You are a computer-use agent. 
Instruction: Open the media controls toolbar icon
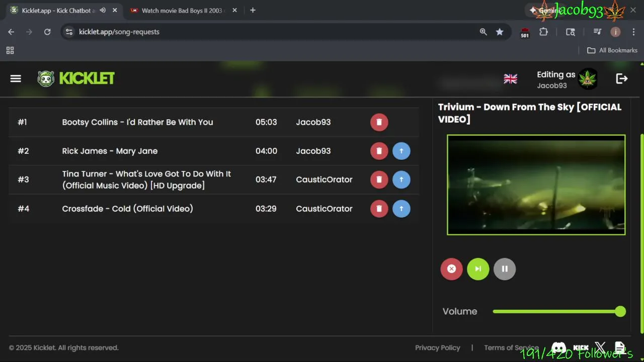[x=597, y=32]
